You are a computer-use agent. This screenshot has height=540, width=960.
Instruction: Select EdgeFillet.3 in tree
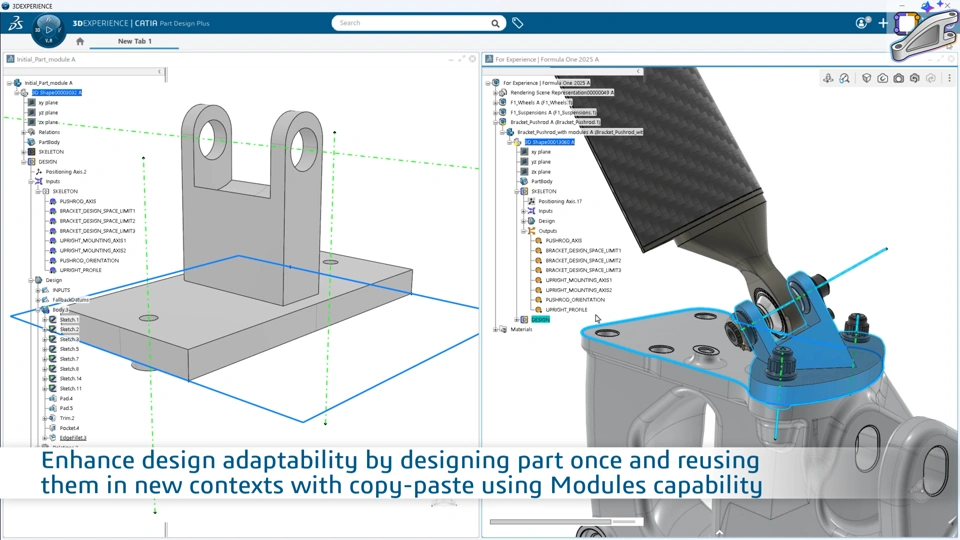pos(73,438)
